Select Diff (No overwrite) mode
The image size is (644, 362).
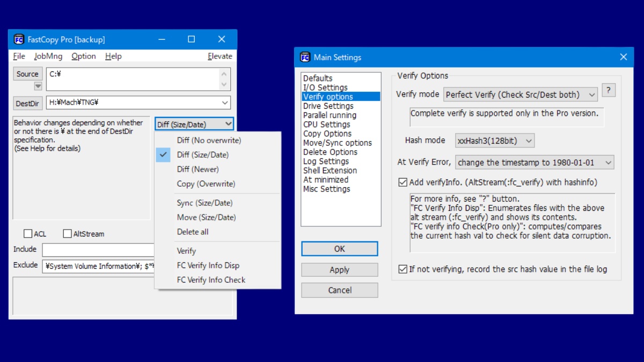tap(217, 141)
